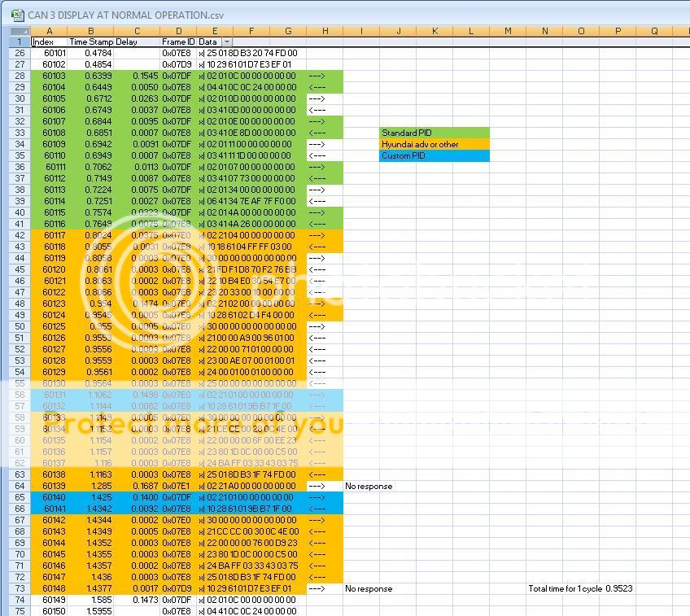
Task: Click the green Standard PID legend cell
Action: [435, 133]
